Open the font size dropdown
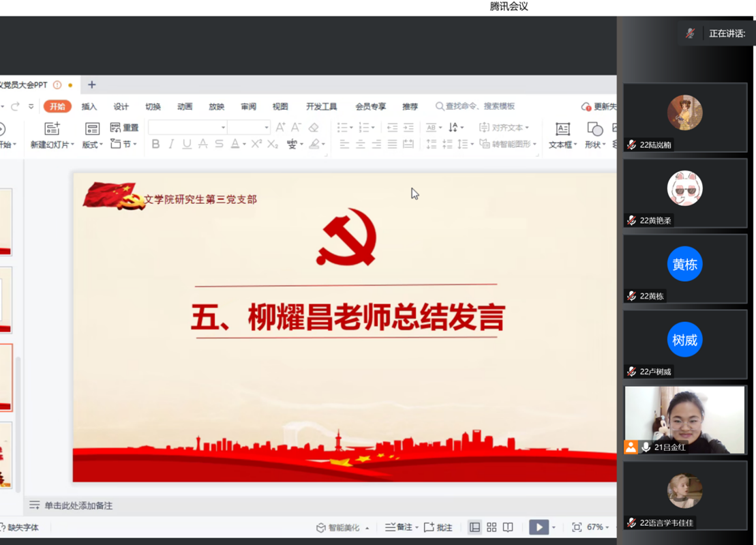This screenshot has height=545, width=756. [266, 128]
